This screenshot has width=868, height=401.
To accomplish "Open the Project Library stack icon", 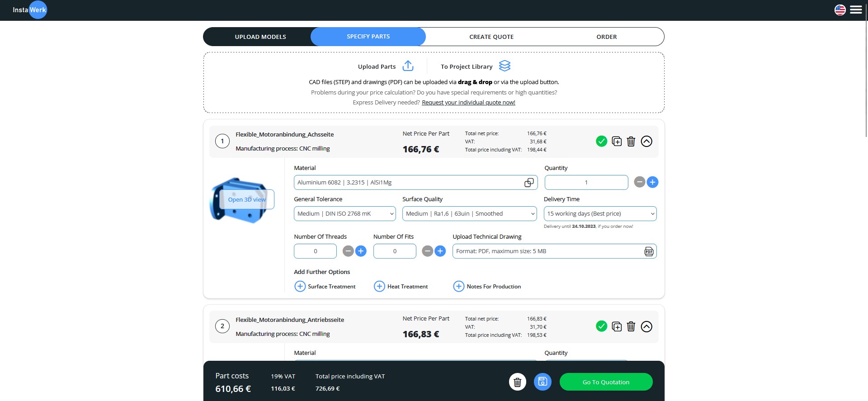I will [x=505, y=66].
